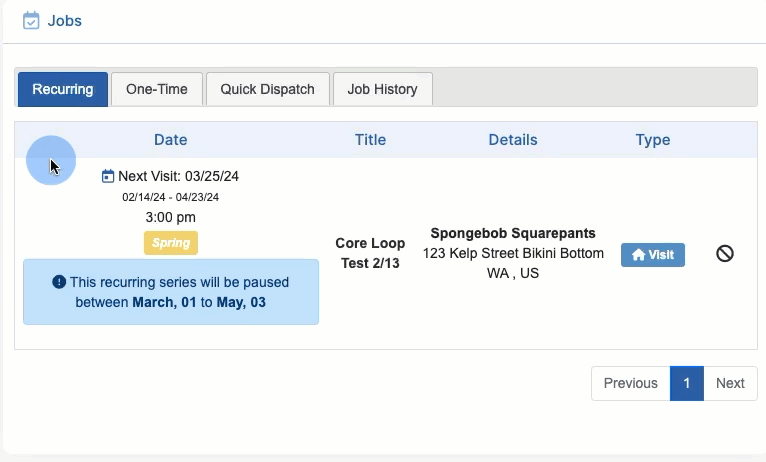Click the blue Visit button
766x462 pixels.
(652, 255)
